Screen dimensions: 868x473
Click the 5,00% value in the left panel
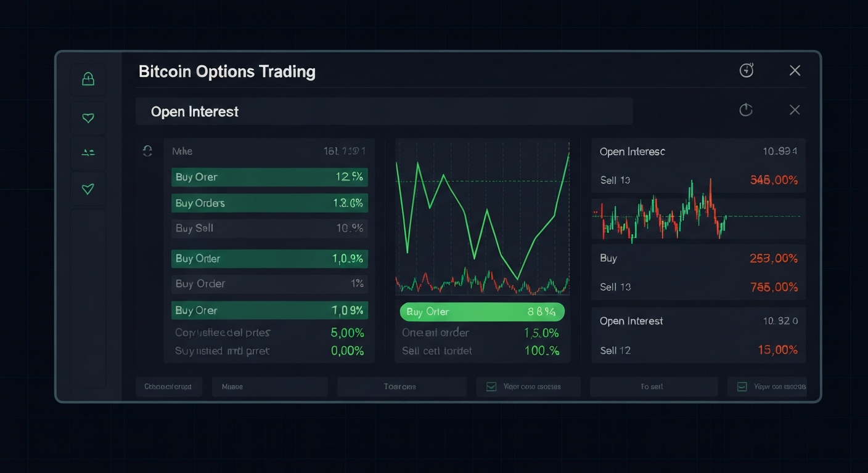[347, 333]
